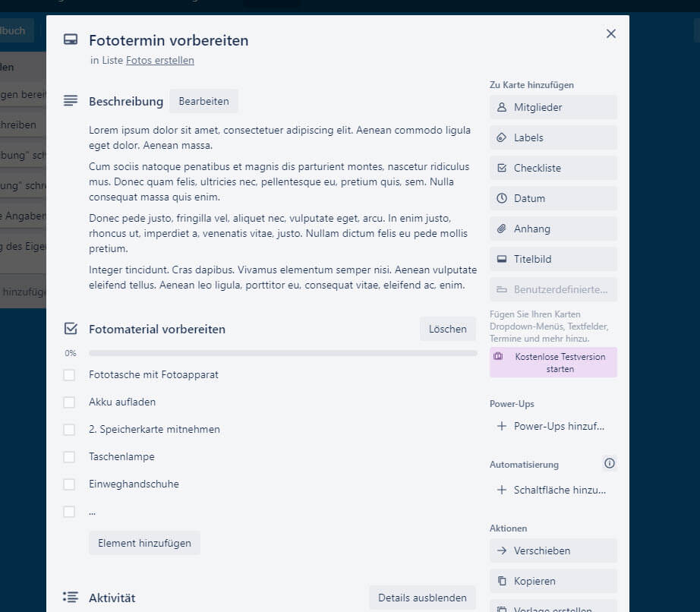
Task: Click the Verschieben arrow icon
Action: click(501, 550)
